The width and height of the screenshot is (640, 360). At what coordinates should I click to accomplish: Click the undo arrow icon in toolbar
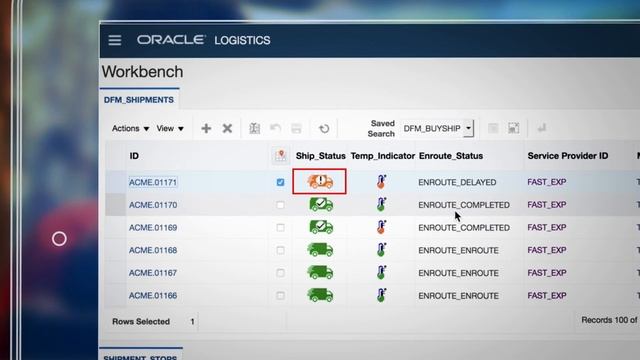pyautogui.click(x=276, y=129)
